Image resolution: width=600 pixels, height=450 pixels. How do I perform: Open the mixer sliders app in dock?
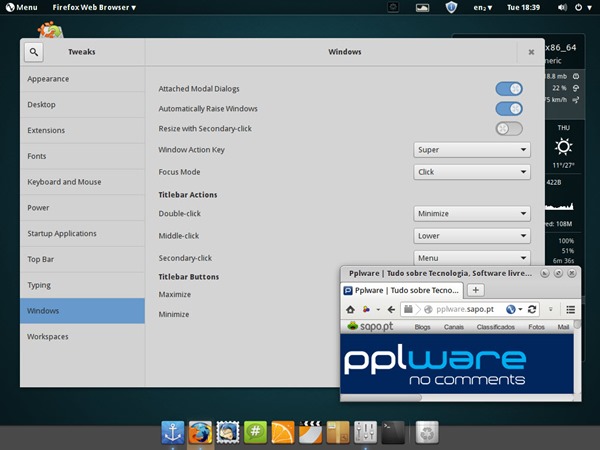(365, 432)
